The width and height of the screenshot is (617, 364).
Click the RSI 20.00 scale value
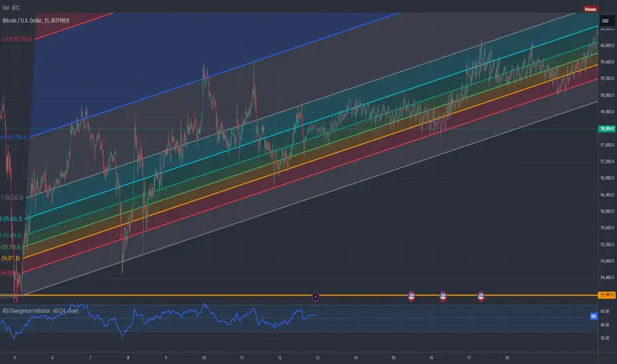[605, 338]
